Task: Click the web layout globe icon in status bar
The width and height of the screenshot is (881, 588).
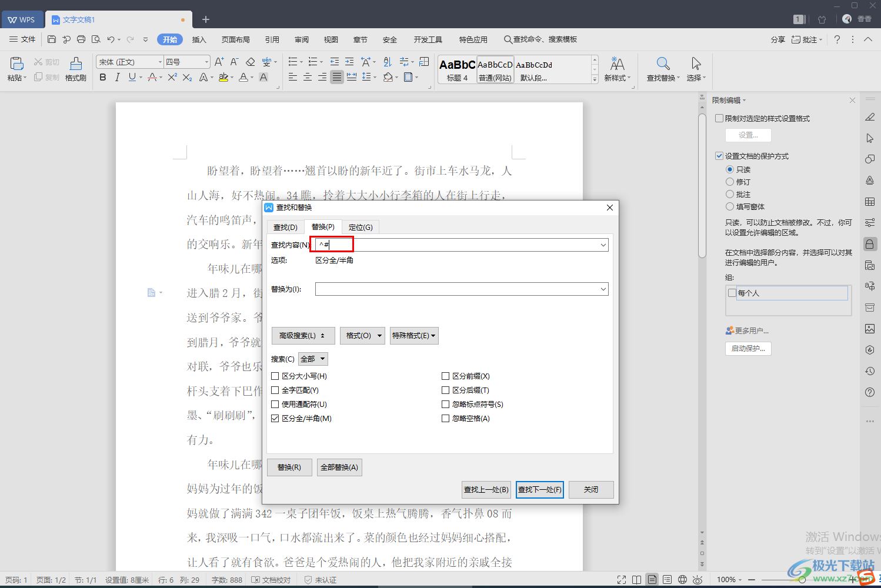Action: pyautogui.click(x=682, y=580)
